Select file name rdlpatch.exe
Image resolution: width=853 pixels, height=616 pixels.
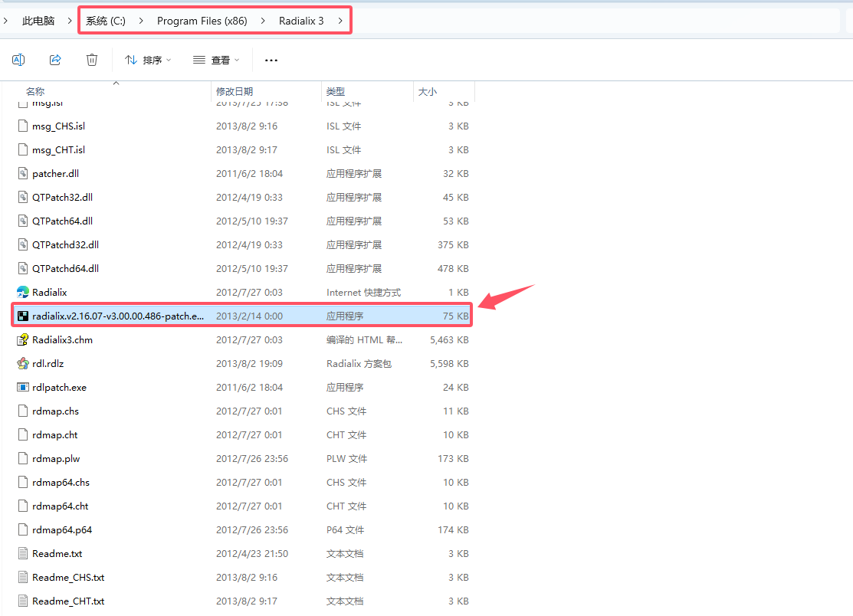59,387
